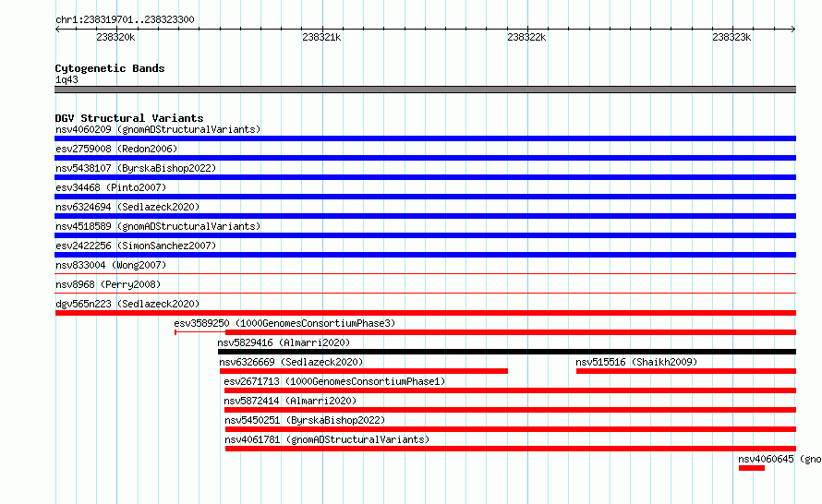The image size is (822, 504).
Task: Select the red nsv5450251 variant bar
Action: pos(511,429)
